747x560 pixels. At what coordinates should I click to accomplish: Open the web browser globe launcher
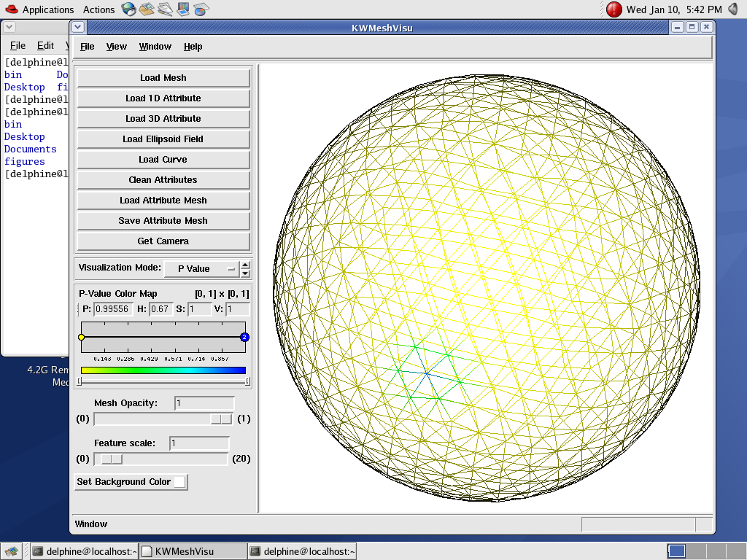coord(128,9)
